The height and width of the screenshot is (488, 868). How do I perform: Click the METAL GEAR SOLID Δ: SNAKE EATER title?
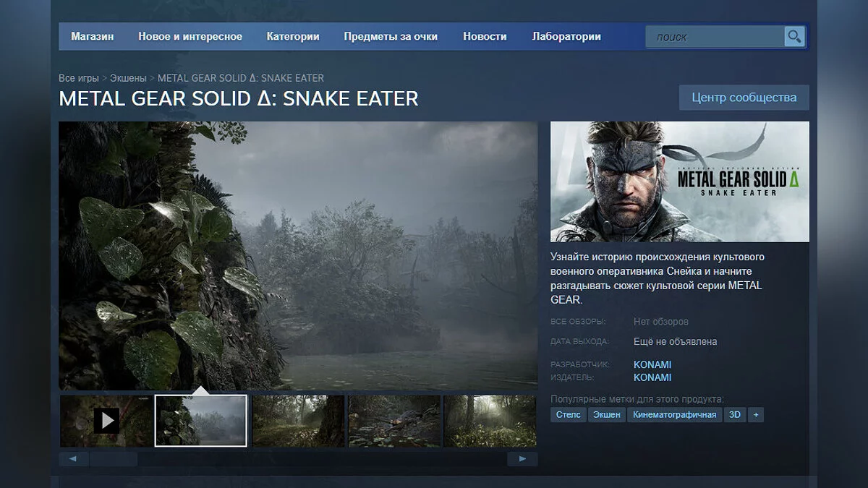click(239, 99)
